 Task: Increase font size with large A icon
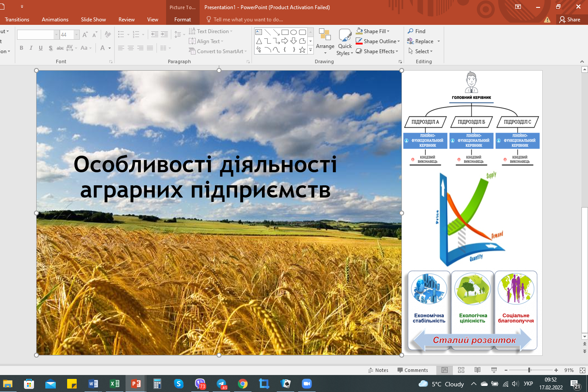(x=85, y=34)
